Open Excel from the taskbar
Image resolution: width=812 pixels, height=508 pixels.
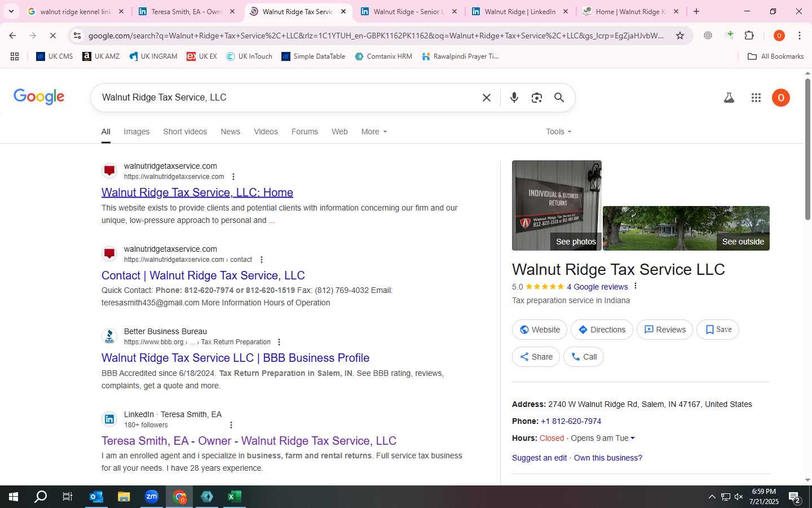pyautogui.click(x=235, y=497)
